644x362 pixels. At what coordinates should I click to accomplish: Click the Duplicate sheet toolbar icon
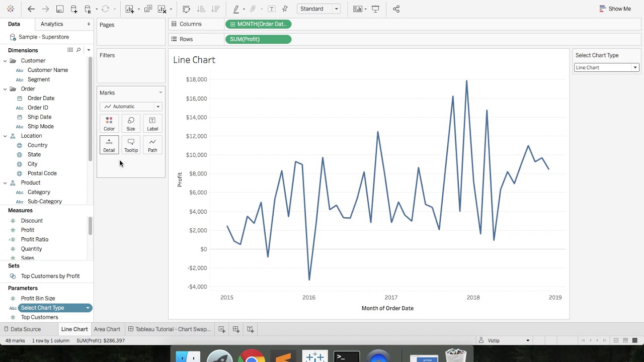(x=148, y=9)
